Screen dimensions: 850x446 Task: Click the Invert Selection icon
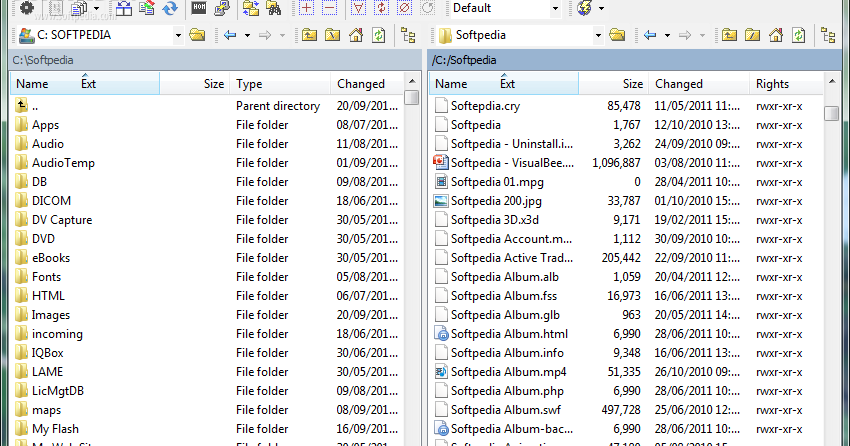381,8
